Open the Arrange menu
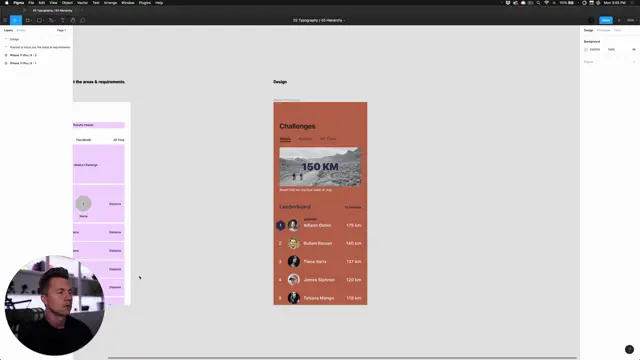 [x=110, y=2]
